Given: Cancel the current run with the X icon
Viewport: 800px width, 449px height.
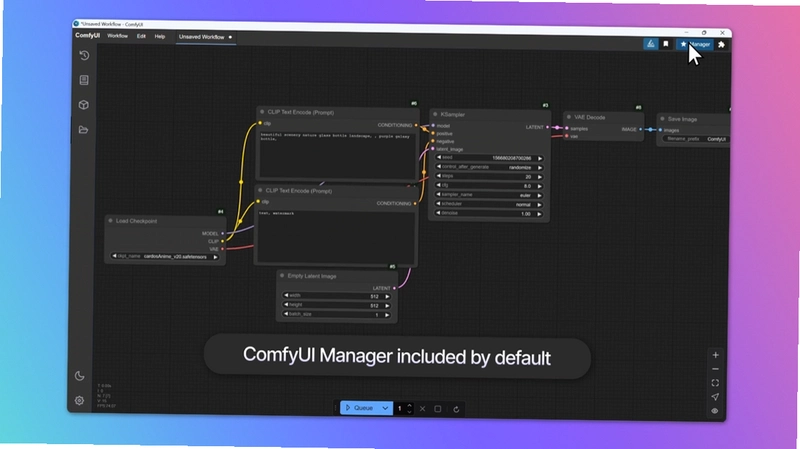Looking at the screenshot, I should 422,409.
